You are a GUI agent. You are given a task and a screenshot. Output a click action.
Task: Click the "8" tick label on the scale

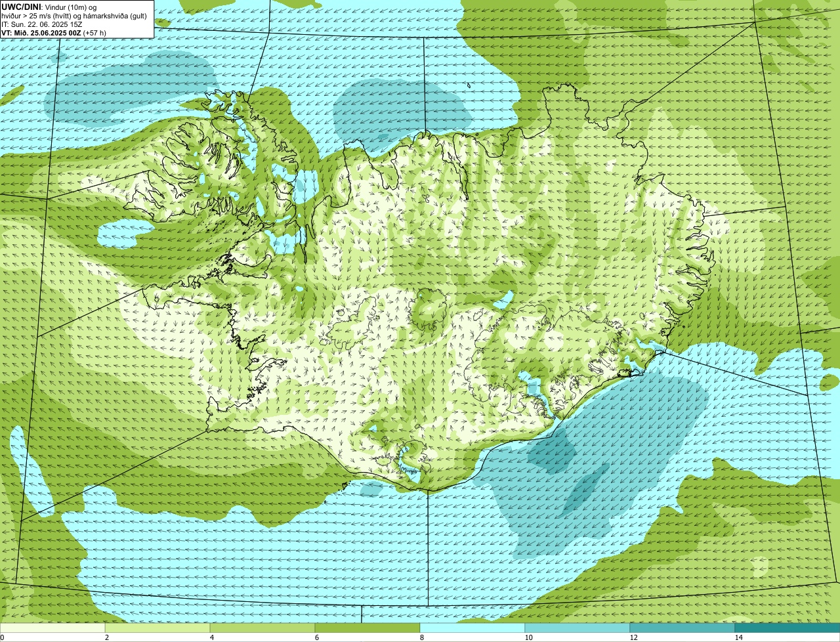[421, 637]
